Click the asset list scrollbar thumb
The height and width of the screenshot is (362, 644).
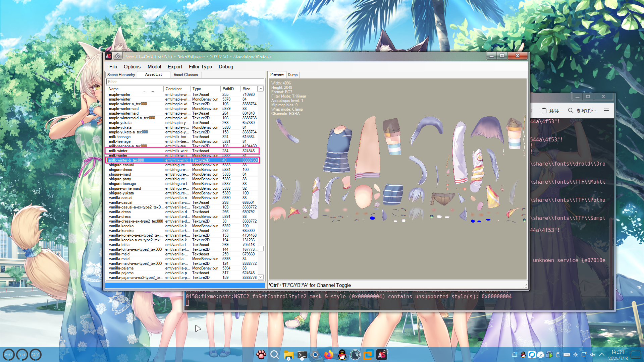coord(261,249)
